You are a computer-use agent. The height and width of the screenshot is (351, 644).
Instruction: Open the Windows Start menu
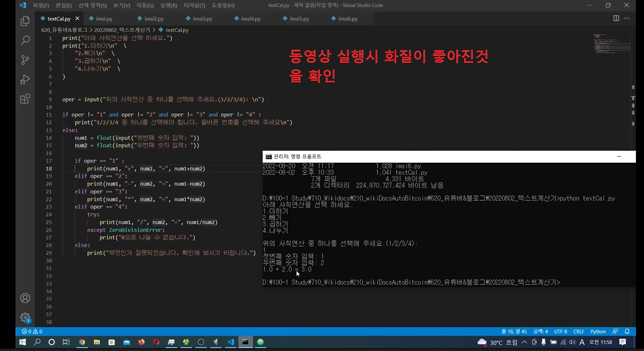point(23,342)
